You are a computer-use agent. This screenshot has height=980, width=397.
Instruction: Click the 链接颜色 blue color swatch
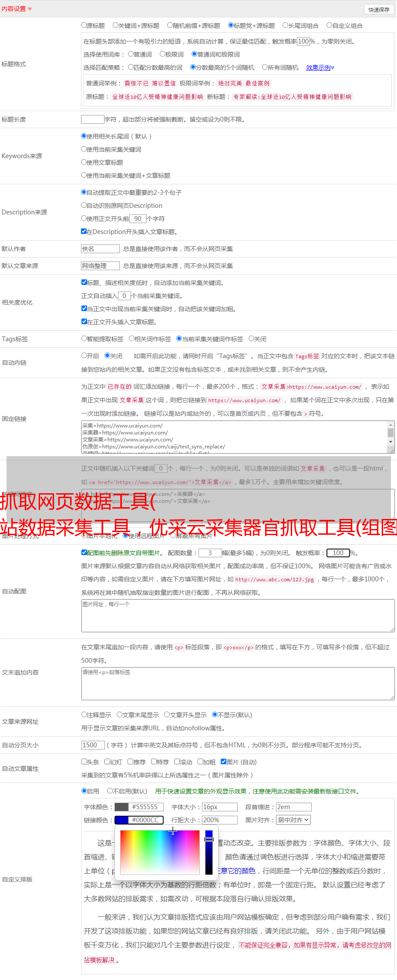[x=121, y=820]
